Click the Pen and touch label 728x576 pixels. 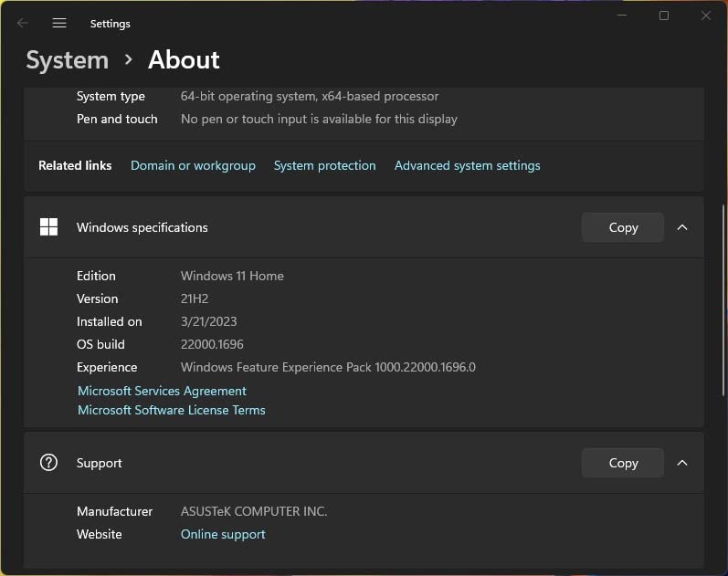[x=117, y=119]
